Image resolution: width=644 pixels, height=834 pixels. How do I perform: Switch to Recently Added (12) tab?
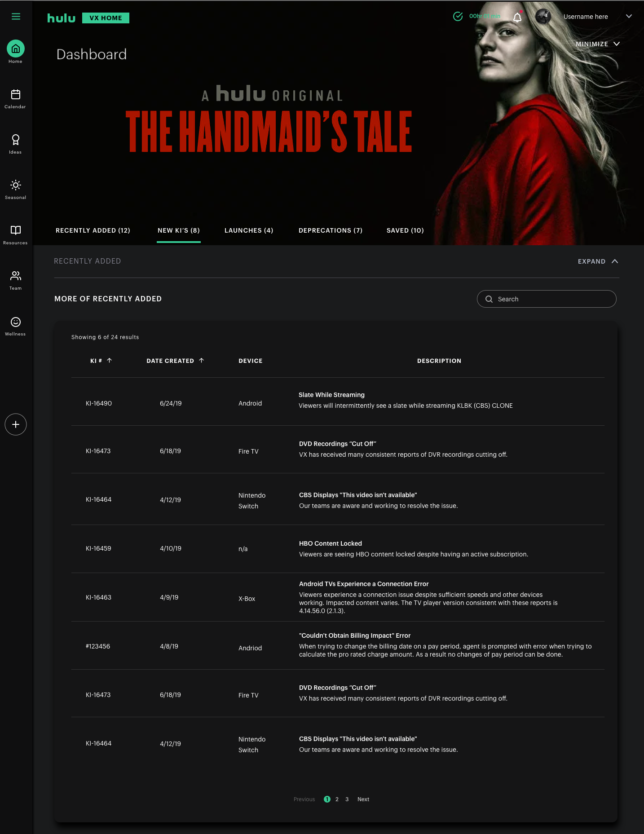(x=93, y=230)
